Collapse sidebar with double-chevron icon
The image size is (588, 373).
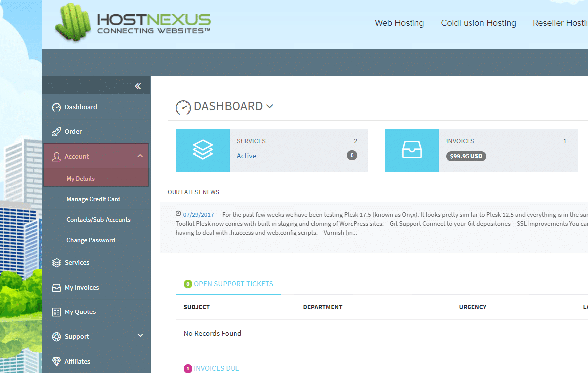[x=138, y=86]
